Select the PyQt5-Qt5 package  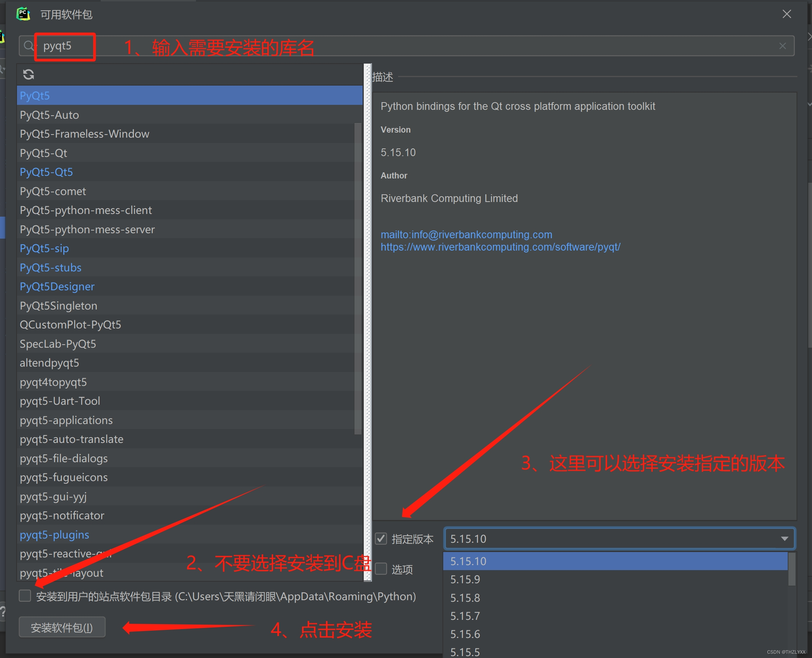pyautogui.click(x=186, y=172)
